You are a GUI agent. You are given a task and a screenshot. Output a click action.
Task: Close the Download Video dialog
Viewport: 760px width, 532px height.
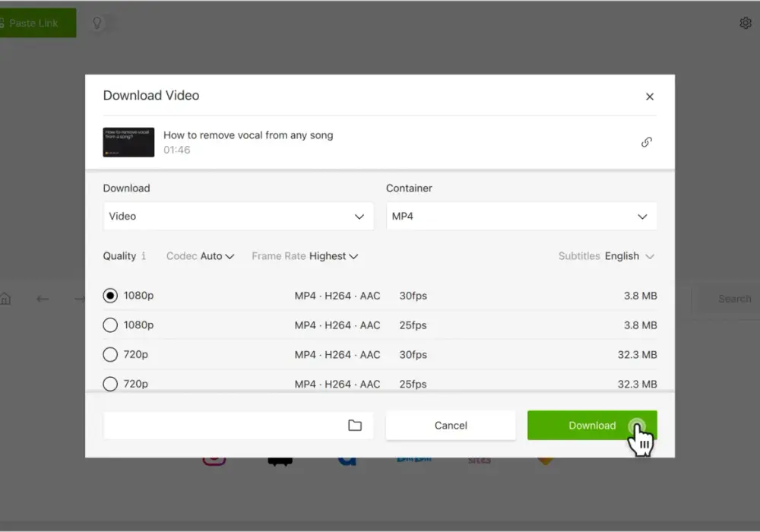point(650,97)
